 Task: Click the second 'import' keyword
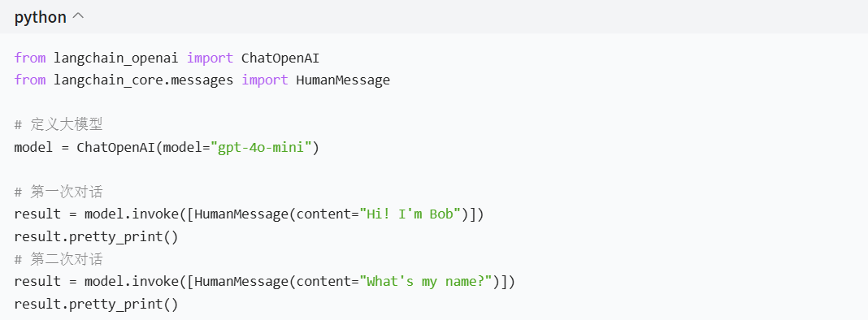[265, 80]
